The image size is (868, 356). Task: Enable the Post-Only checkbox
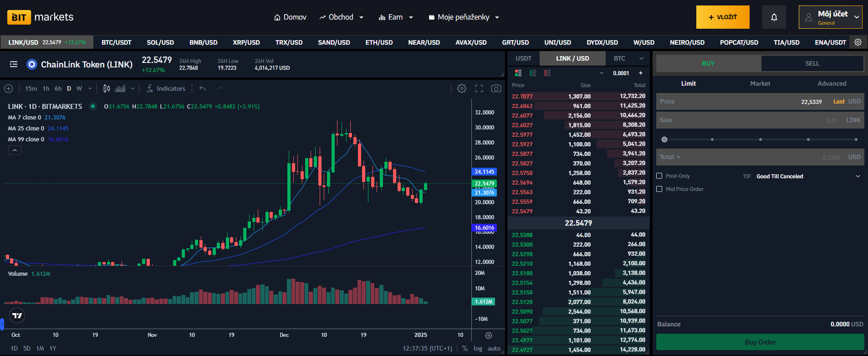[659, 176]
